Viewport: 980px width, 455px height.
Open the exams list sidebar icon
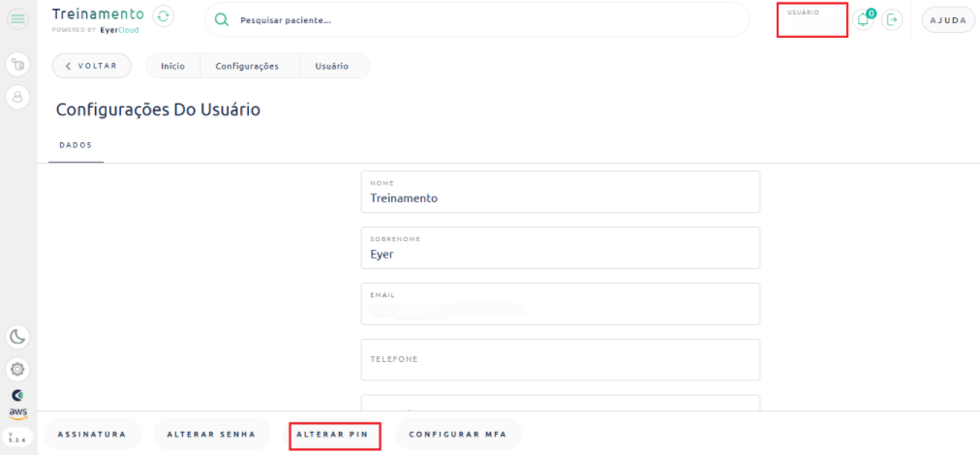coord(17,65)
